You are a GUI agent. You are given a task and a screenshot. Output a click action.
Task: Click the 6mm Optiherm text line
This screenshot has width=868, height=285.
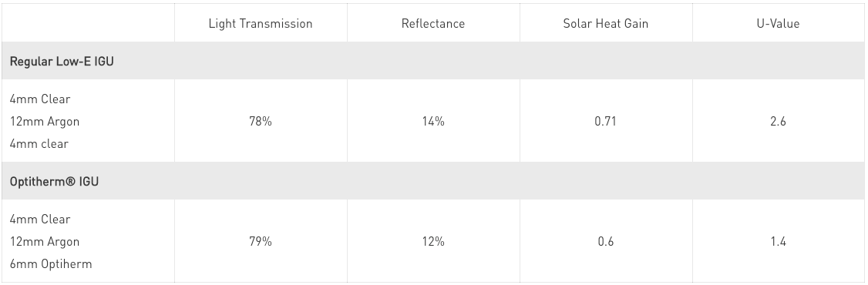[x=51, y=264]
